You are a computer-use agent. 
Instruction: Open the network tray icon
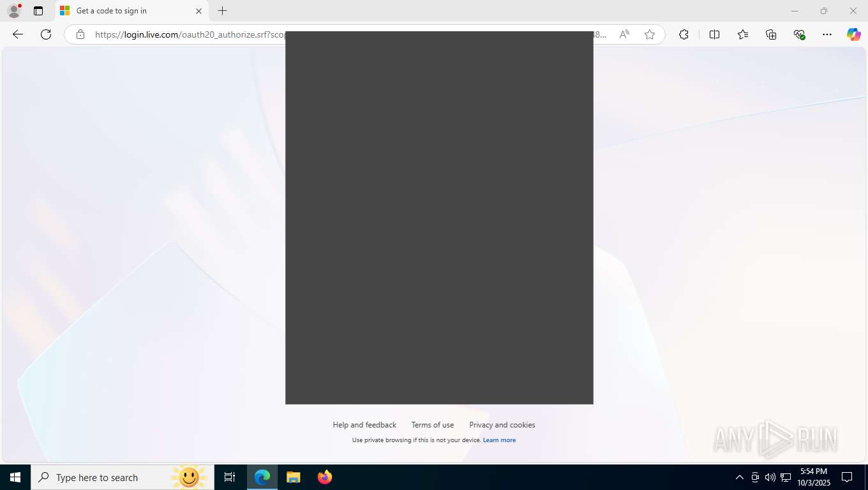point(786,477)
